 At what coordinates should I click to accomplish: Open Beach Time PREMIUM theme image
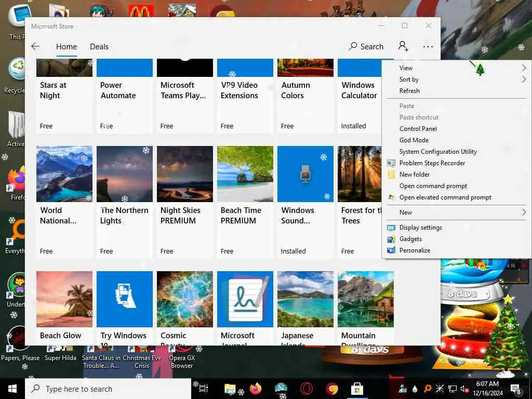pyautogui.click(x=245, y=174)
